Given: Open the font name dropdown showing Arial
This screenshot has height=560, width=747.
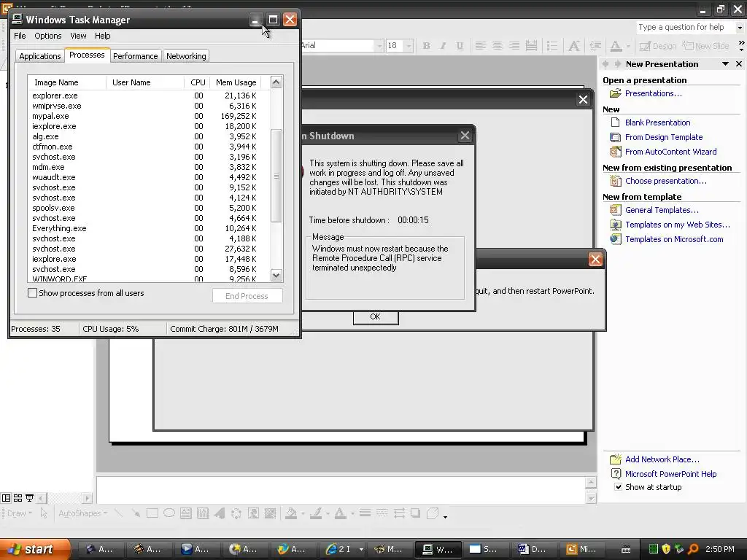Looking at the screenshot, I should click(x=379, y=46).
